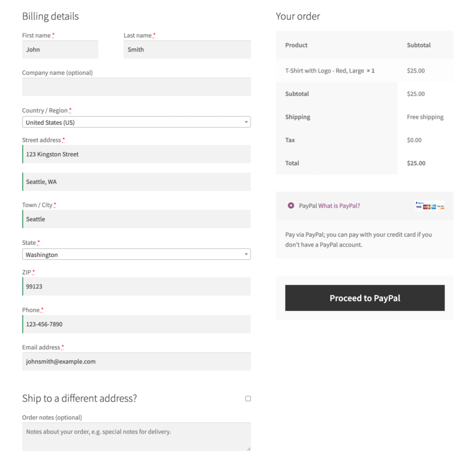The width and height of the screenshot is (476, 460).
Task: Click the American Express card icon
Action: tap(434, 207)
